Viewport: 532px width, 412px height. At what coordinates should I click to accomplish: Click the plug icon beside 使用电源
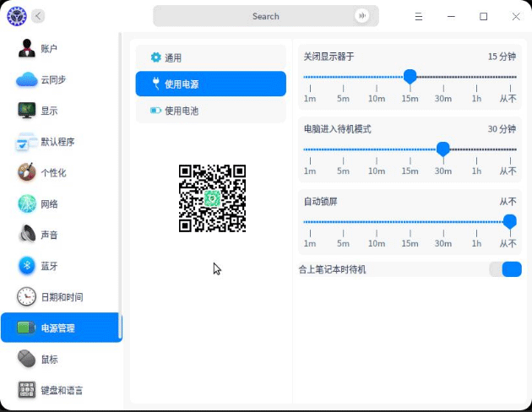[x=155, y=84]
